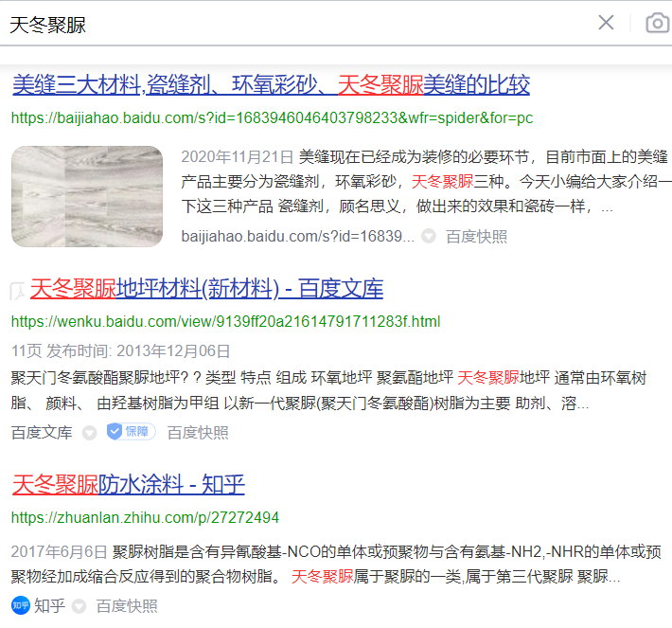Click the wenku.baidu.com green URL
The image size is (672, 628).
click(x=225, y=322)
